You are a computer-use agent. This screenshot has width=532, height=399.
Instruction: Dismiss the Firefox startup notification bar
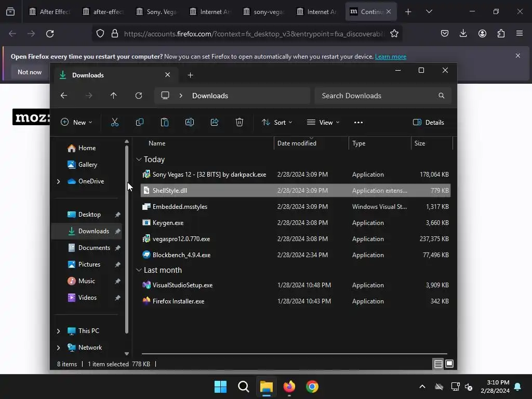[518, 56]
